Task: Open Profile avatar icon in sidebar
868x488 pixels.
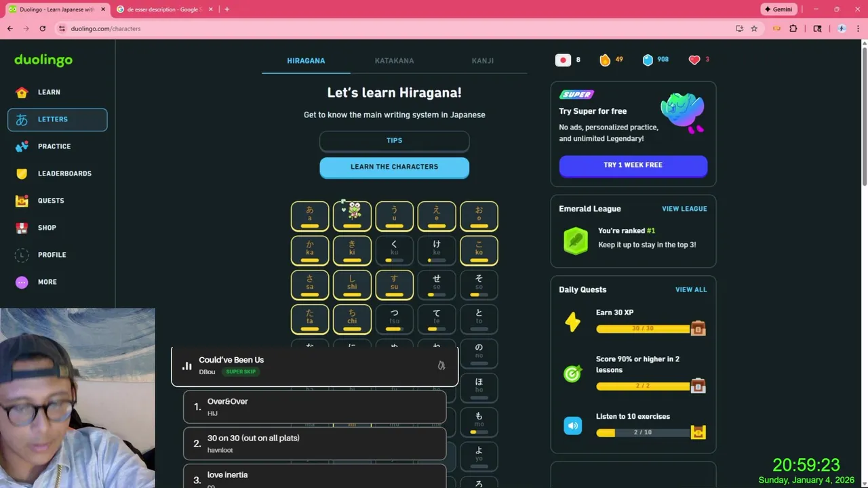Action: pos(22,255)
